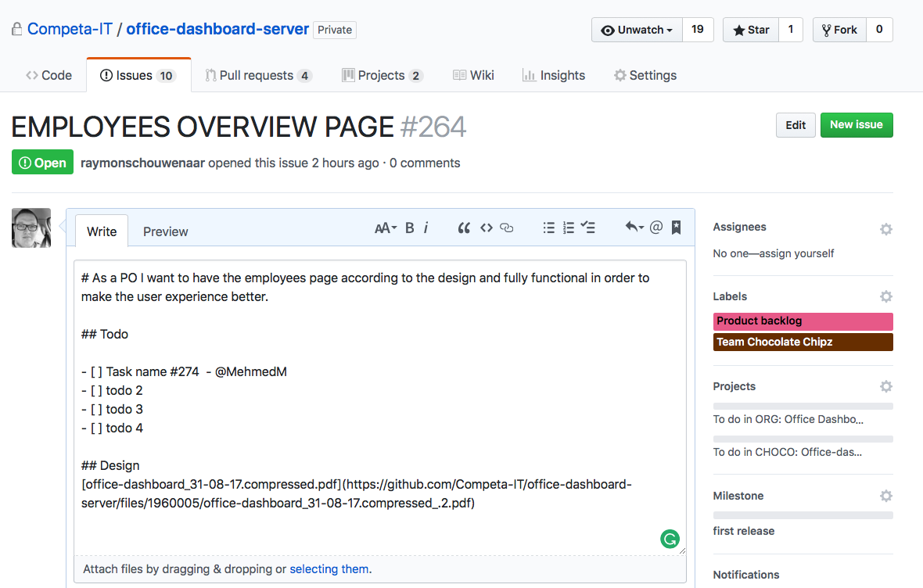923x588 pixels.
Task: Fork the repository
Action: 839,30
